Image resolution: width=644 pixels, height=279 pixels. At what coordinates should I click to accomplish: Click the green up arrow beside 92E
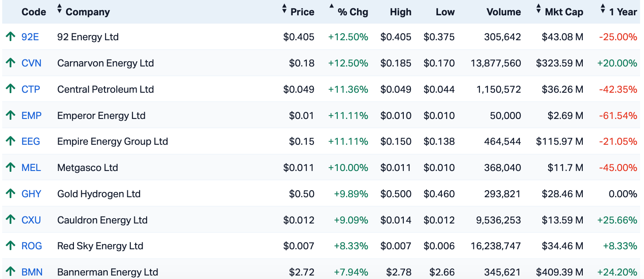click(10, 37)
